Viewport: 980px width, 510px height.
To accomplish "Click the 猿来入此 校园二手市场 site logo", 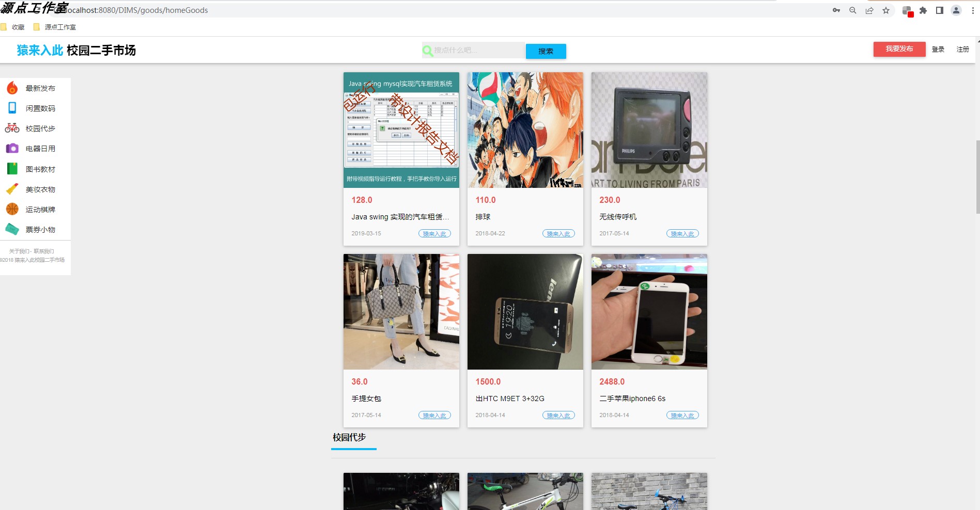I will (x=76, y=50).
